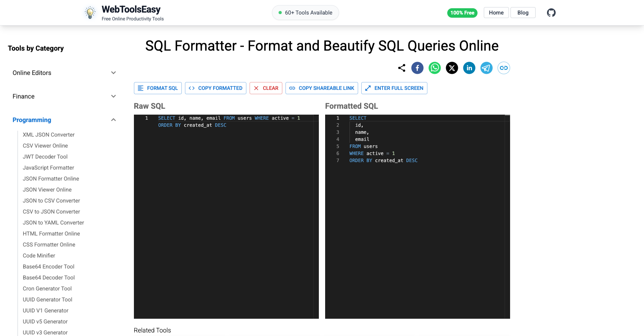Open HTML Formatter Online tool

coord(51,234)
